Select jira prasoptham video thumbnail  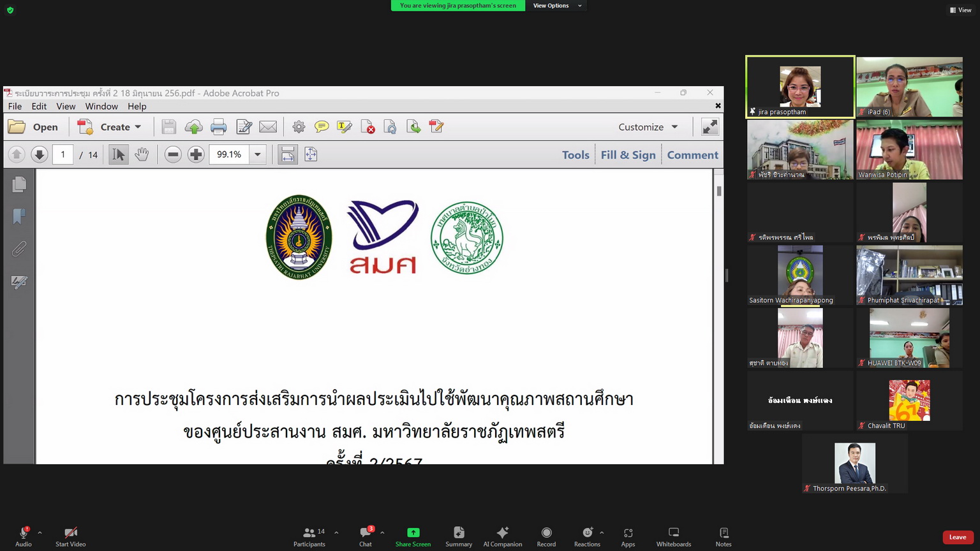[x=800, y=87]
